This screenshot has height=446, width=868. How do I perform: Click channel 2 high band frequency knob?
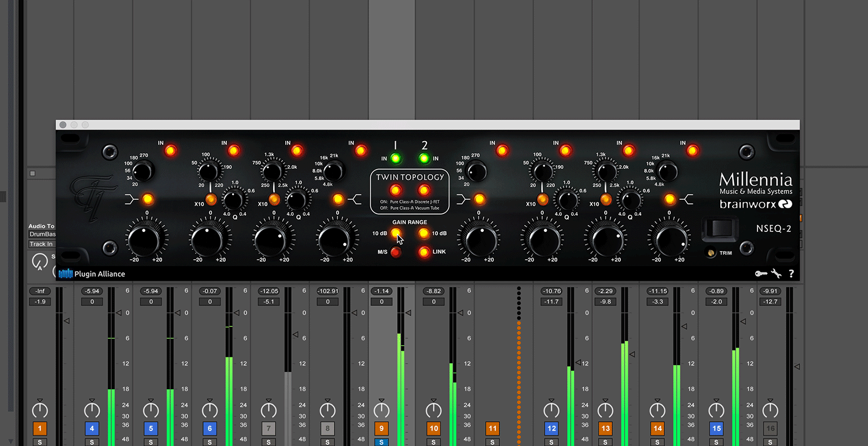(x=666, y=172)
